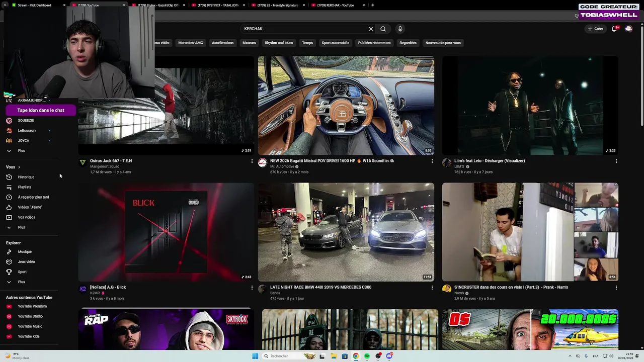This screenshot has height=362, width=644.
Task: Click the Créer button
Action: pyautogui.click(x=595, y=29)
